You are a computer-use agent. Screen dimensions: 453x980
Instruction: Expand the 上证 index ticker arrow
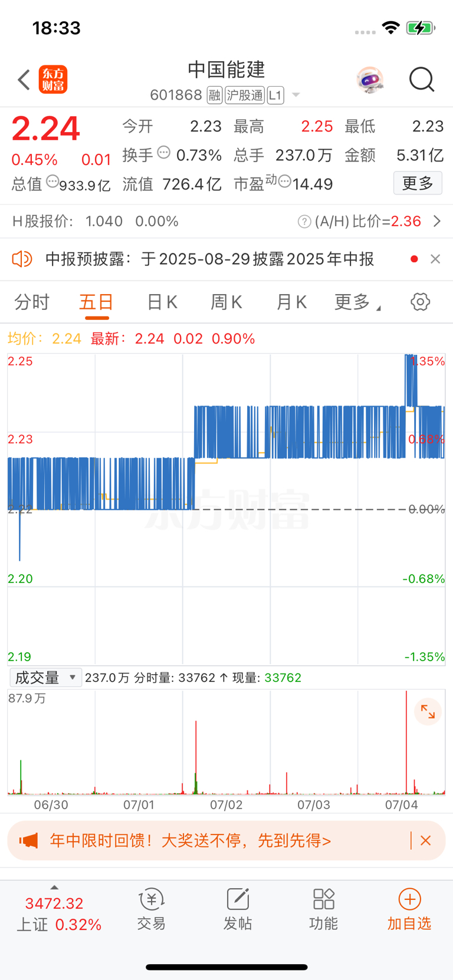[54, 887]
